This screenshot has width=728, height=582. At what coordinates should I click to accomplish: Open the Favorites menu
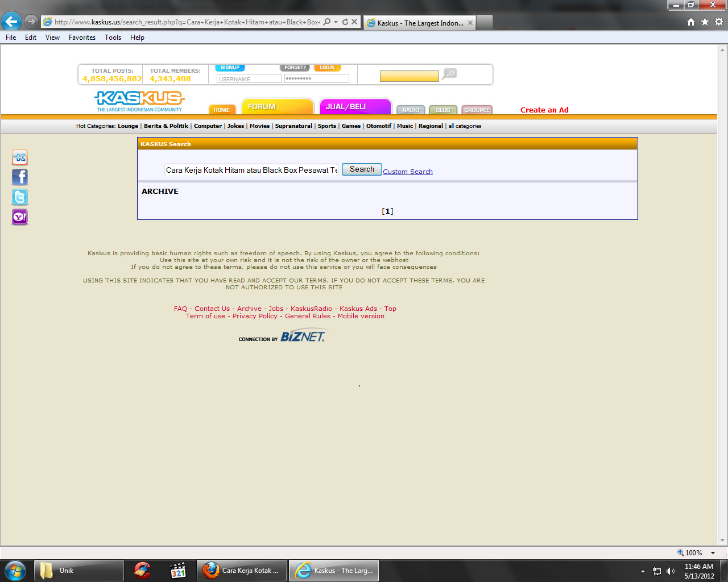pos(82,38)
